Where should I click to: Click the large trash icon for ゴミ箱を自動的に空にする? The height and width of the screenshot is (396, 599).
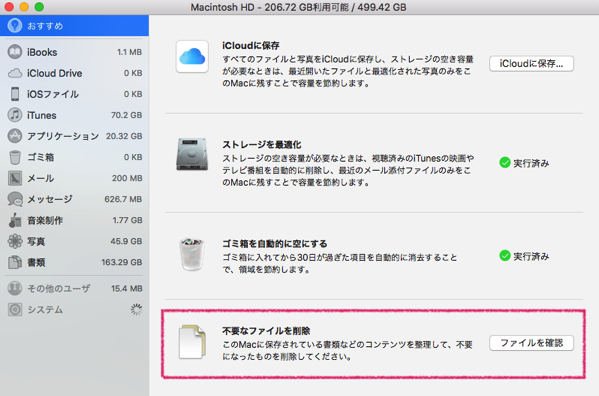pyautogui.click(x=192, y=254)
